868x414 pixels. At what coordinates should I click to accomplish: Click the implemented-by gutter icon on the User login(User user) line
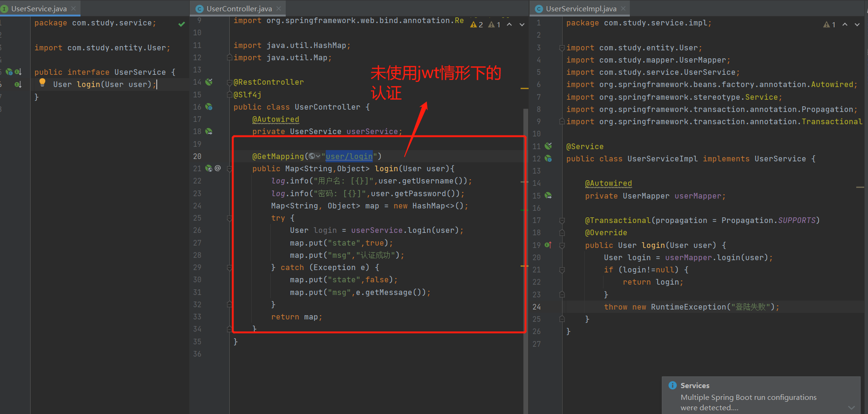pos(18,85)
